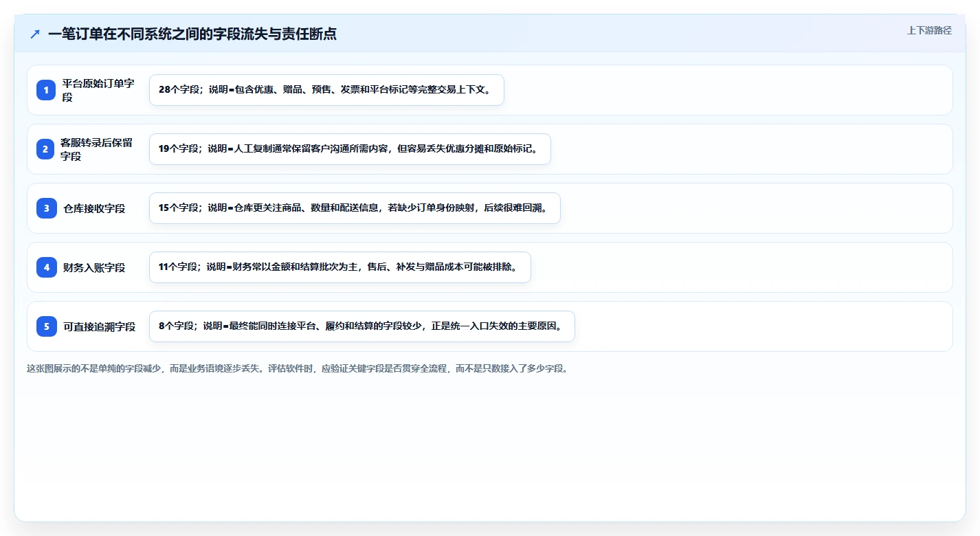Select step badge number 4
The height and width of the screenshot is (536, 980).
click(x=46, y=267)
